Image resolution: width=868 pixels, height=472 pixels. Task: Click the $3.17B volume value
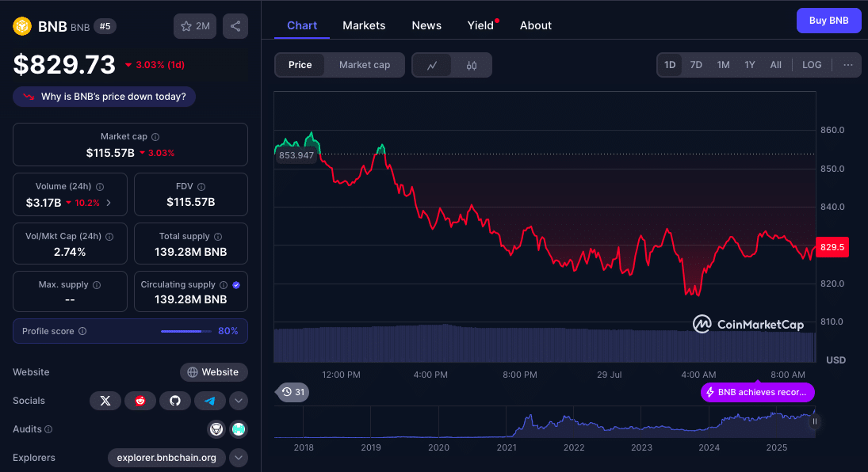44,203
